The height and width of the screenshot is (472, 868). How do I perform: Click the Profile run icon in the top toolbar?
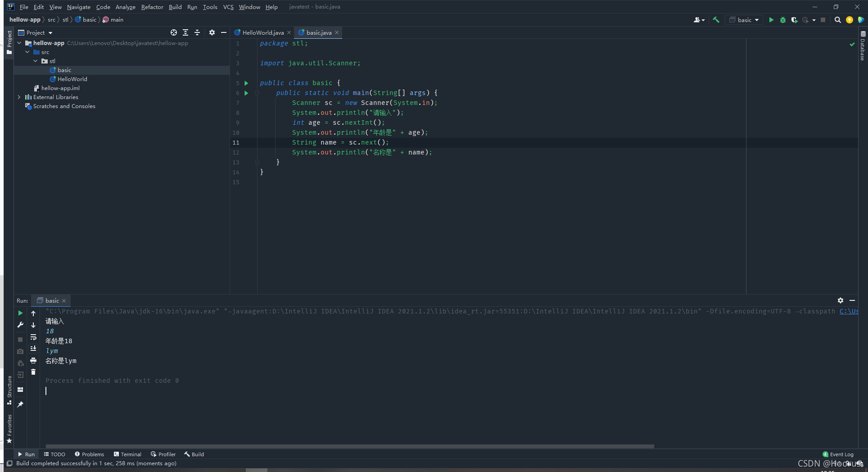805,20
